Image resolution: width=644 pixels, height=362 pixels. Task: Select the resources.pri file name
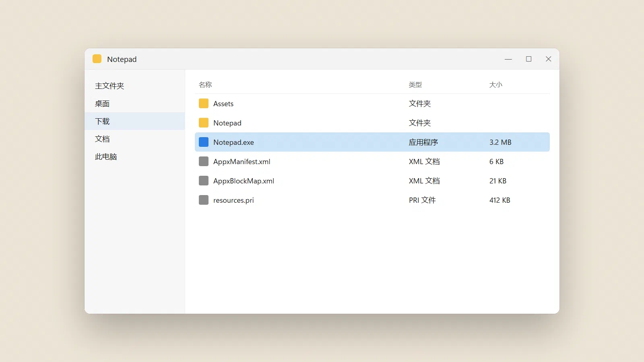point(233,200)
